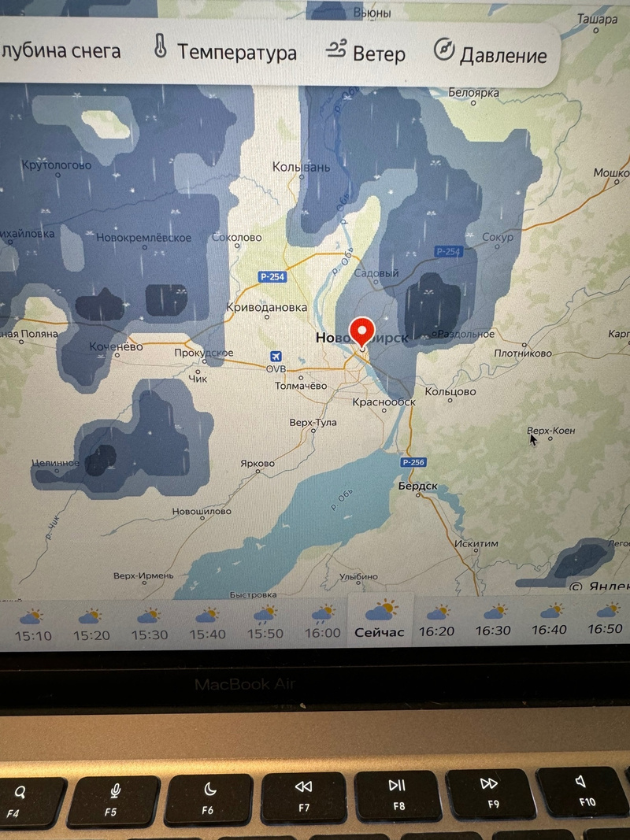Click the Соколово label on the map

tap(237, 237)
